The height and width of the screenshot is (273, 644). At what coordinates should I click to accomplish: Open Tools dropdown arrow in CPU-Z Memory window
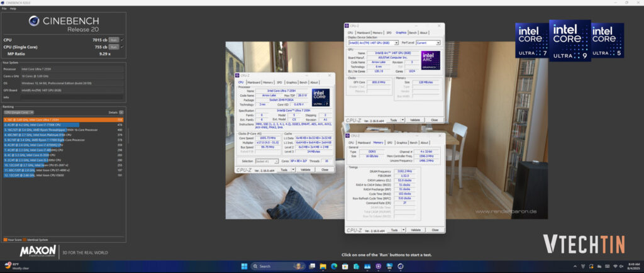point(404,230)
